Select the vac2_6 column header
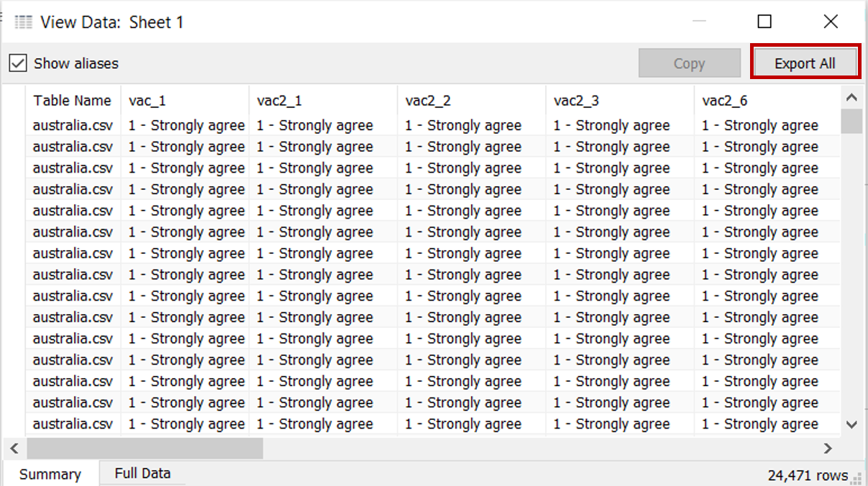The height and width of the screenshot is (486, 868). tap(725, 101)
